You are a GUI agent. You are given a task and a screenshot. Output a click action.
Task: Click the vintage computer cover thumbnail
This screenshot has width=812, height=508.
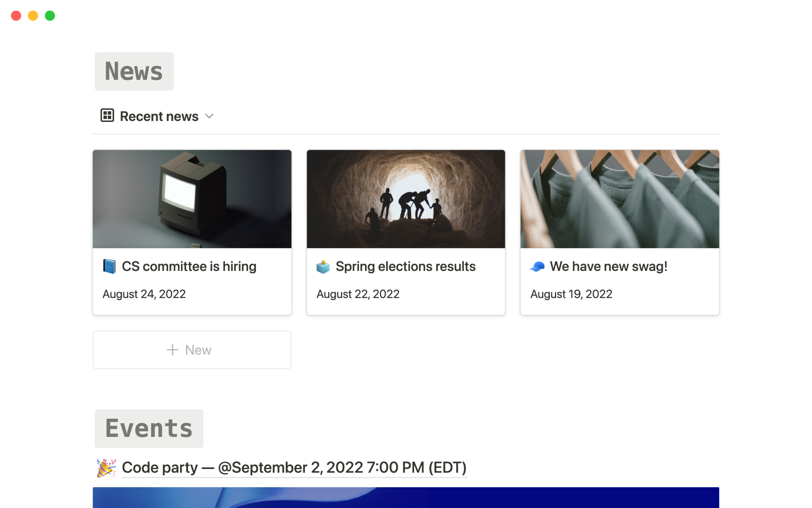pos(192,199)
